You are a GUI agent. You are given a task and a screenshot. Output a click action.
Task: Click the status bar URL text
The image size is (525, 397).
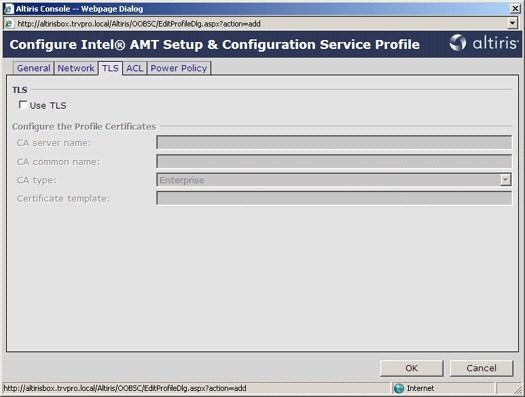(x=125, y=388)
